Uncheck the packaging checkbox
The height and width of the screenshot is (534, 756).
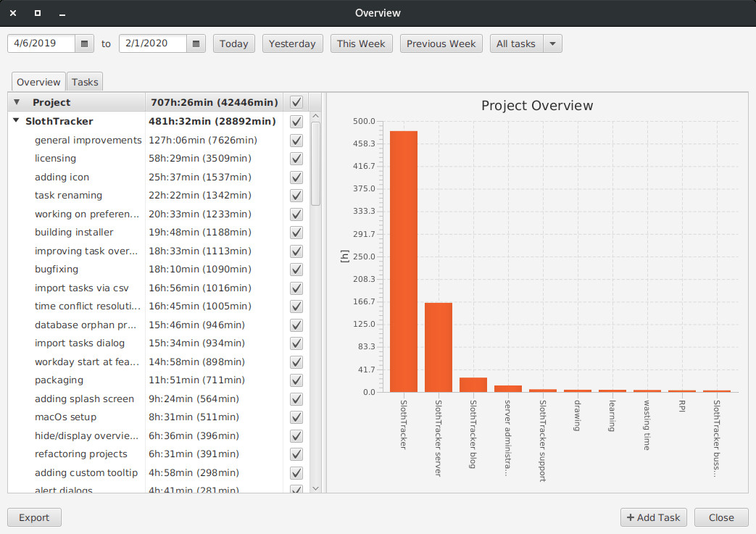pyautogui.click(x=296, y=380)
